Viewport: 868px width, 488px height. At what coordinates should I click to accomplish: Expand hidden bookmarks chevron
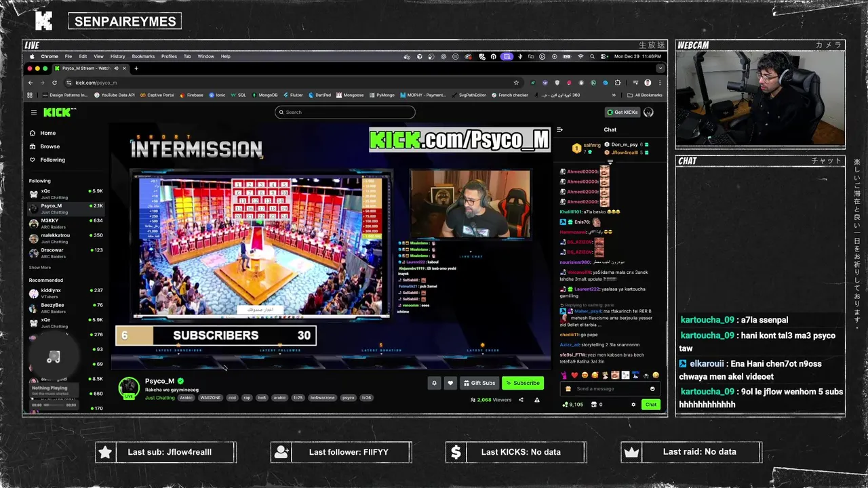(614, 96)
